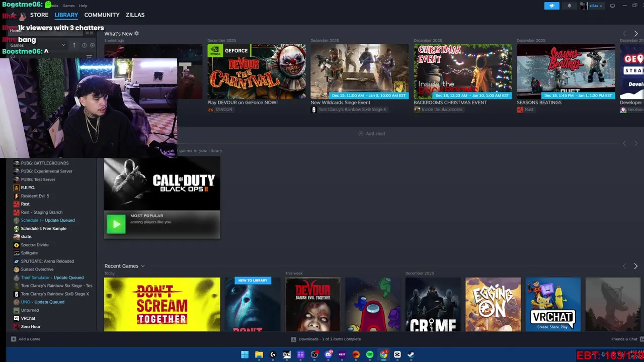Screen dimensions: 644x362
Task: Select Thief Simulator - Update Queued
Action: [x=52, y=278]
